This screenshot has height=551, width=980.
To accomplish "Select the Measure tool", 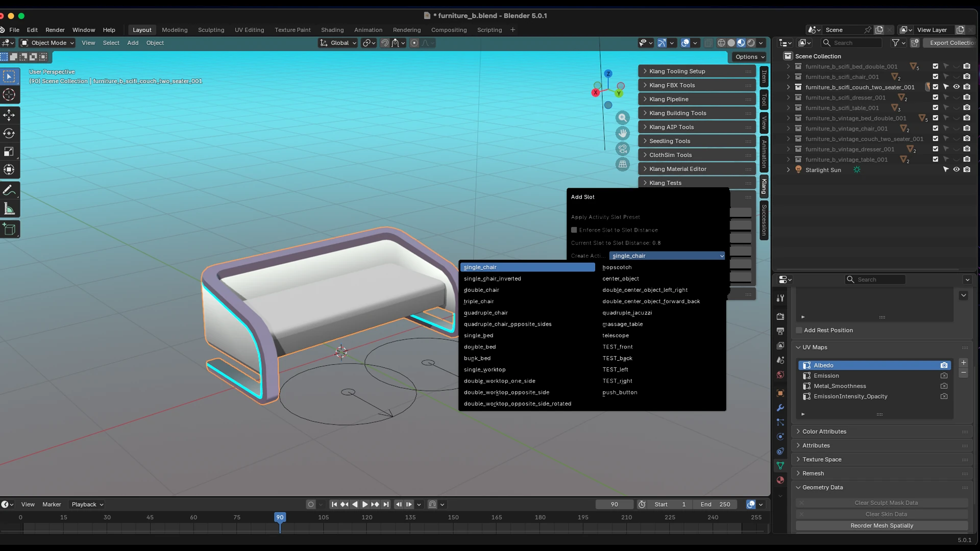I will (x=9, y=209).
